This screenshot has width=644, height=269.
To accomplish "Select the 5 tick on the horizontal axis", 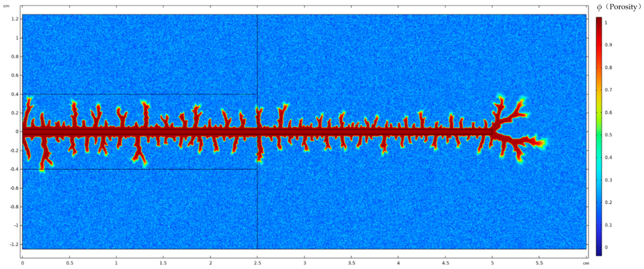I will pos(493,263).
